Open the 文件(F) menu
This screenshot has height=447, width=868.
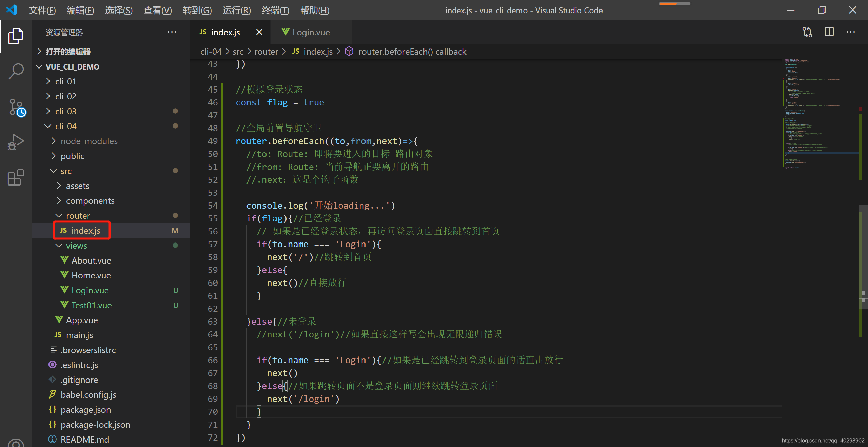42,10
